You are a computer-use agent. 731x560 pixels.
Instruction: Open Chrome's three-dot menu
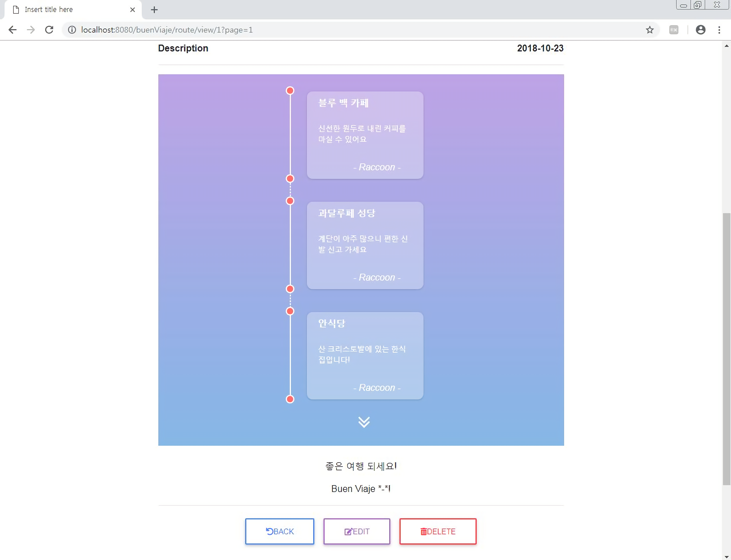(x=719, y=30)
